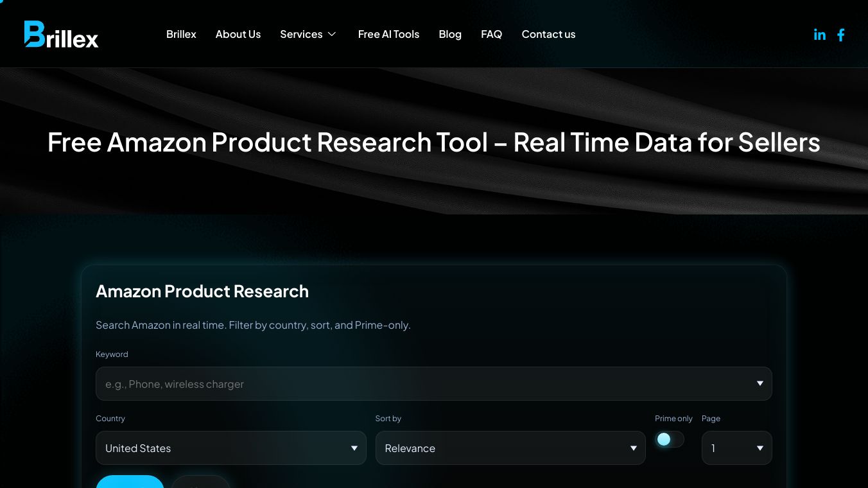Open the About Us nav item
Image resolution: width=868 pixels, height=488 pixels.
tap(238, 34)
